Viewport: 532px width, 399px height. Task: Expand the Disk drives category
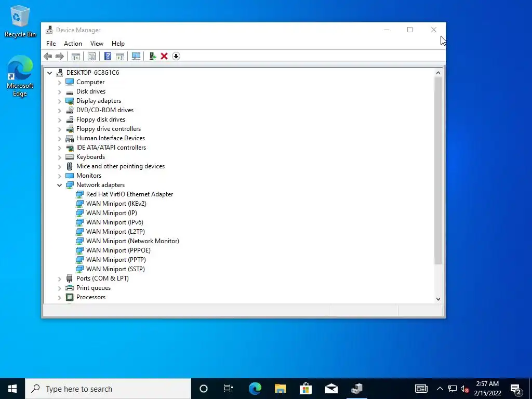click(59, 91)
